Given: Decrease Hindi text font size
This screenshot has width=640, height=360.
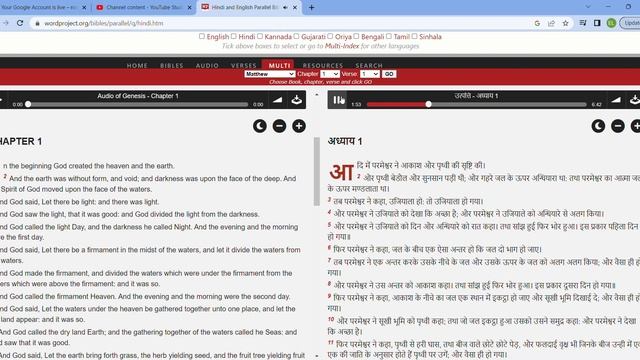Looking at the screenshot, I should tap(618, 126).
